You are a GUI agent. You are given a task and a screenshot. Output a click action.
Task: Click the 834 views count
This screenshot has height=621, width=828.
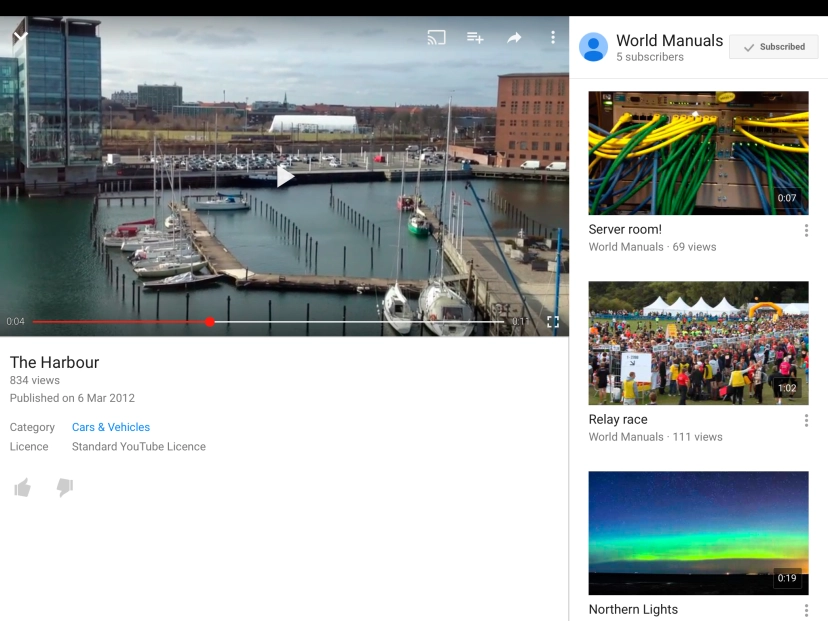[35, 380]
